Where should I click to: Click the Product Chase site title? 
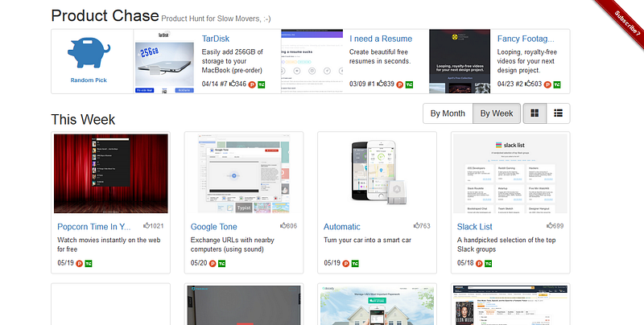click(105, 15)
